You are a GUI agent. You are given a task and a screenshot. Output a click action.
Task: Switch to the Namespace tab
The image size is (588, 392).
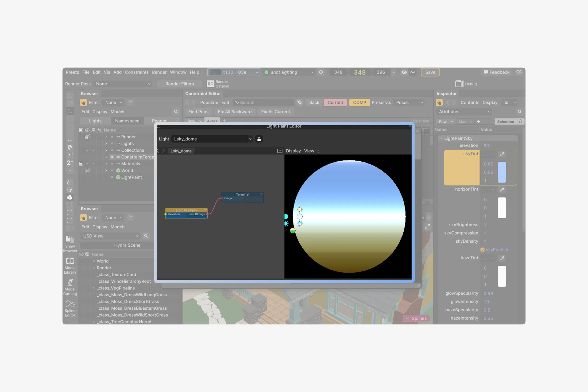tap(127, 121)
